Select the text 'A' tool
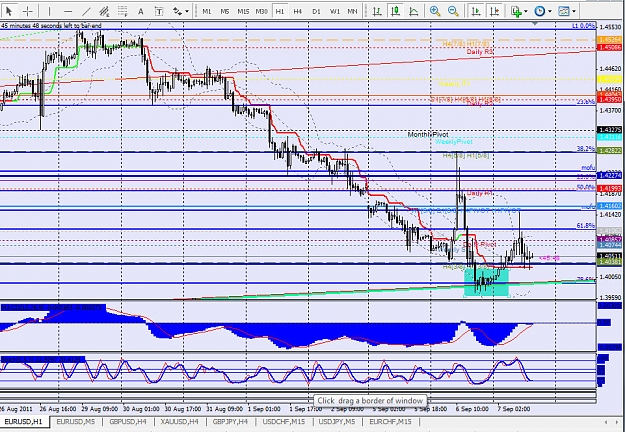 point(141,11)
